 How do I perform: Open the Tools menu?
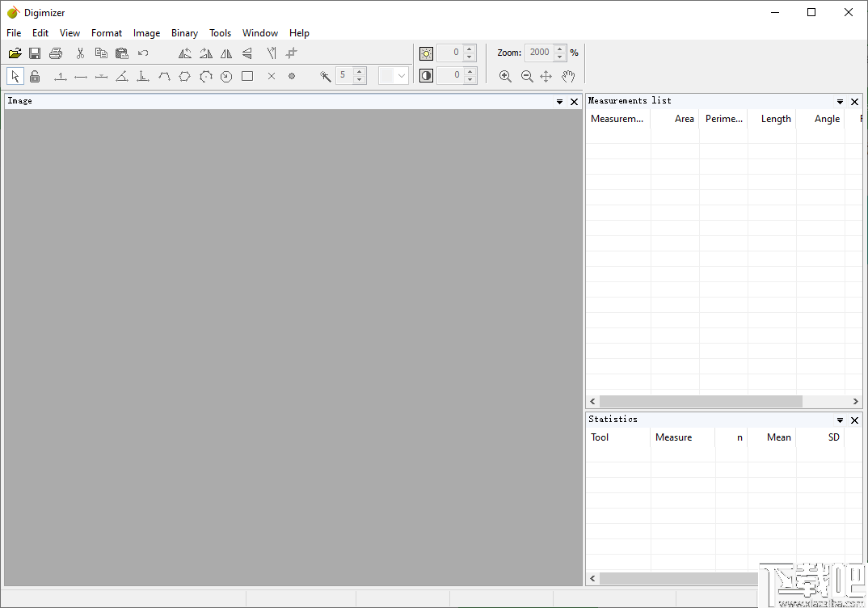coord(220,33)
